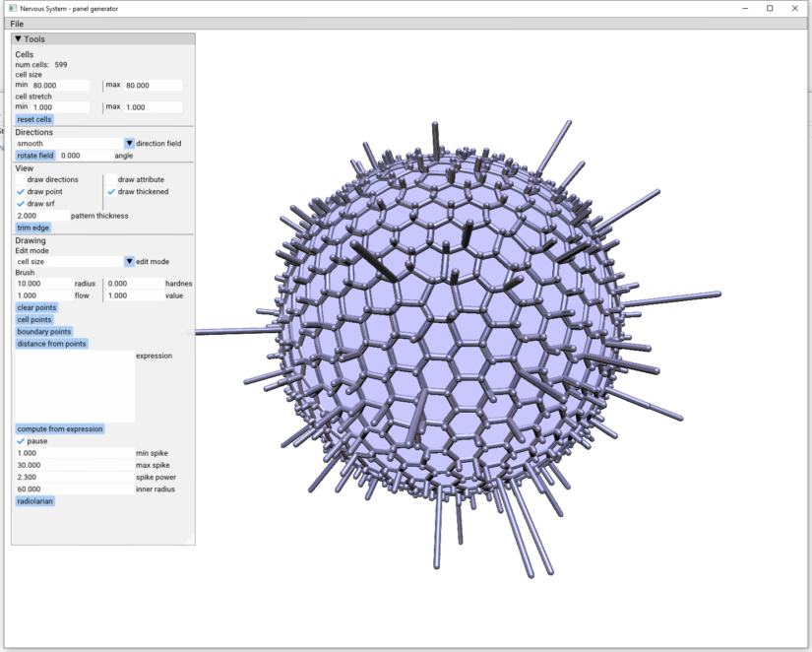Run compute from expression
The height and width of the screenshot is (652, 812).
coord(60,429)
